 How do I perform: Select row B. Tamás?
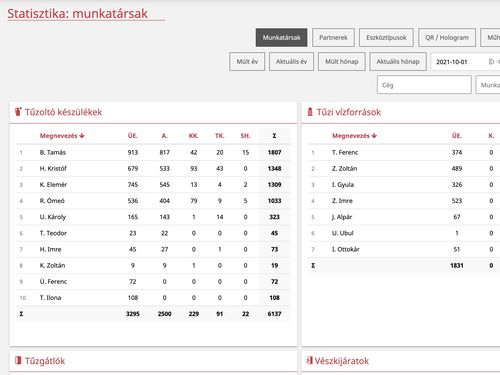coord(153,152)
